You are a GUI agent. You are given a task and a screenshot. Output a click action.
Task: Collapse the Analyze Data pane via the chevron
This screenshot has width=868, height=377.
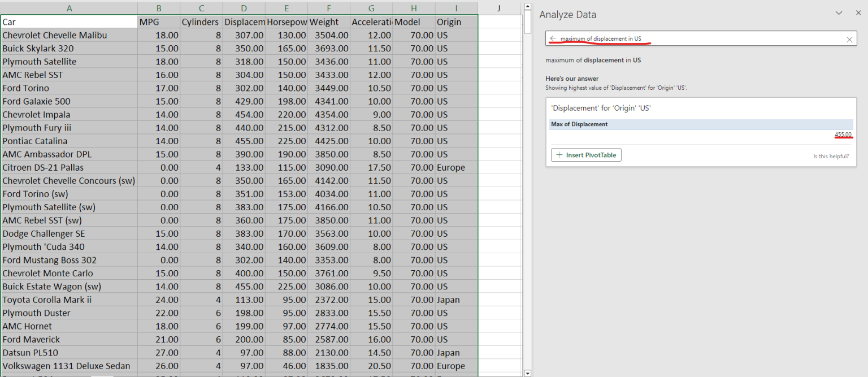839,12
